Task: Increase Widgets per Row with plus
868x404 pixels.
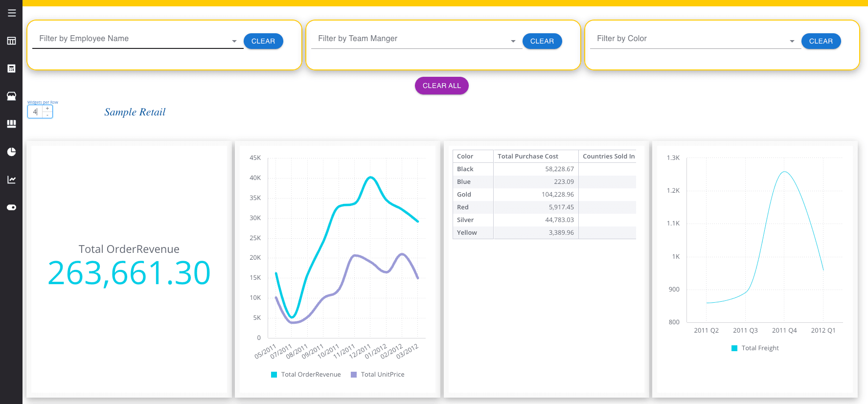Action: click(x=47, y=109)
